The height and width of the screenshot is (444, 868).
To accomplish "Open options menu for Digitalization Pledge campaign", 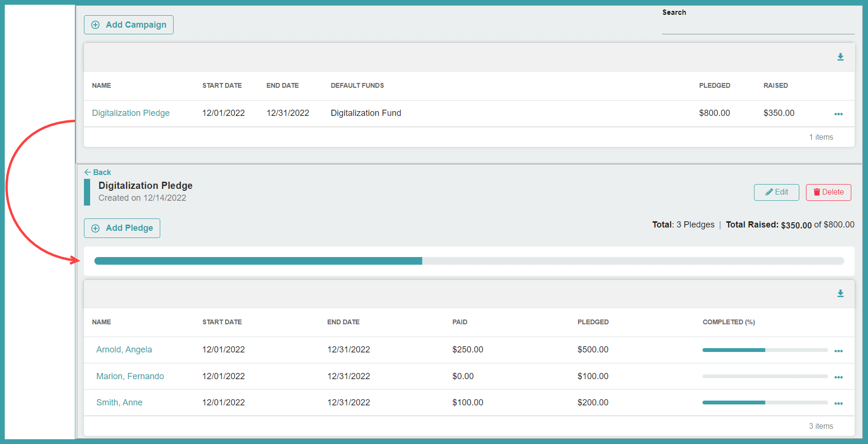I will point(838,114).
